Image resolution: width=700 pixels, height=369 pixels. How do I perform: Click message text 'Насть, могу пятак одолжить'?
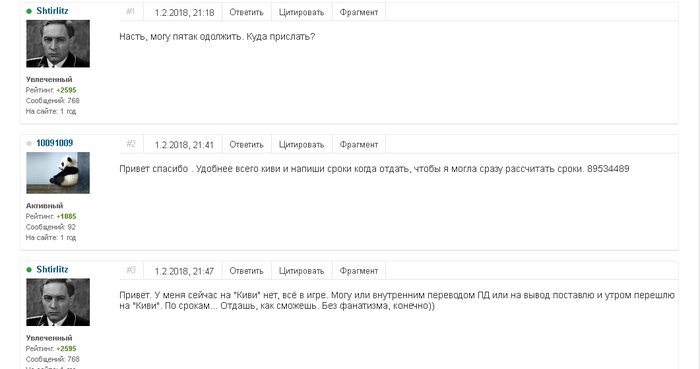pos(181,37)
